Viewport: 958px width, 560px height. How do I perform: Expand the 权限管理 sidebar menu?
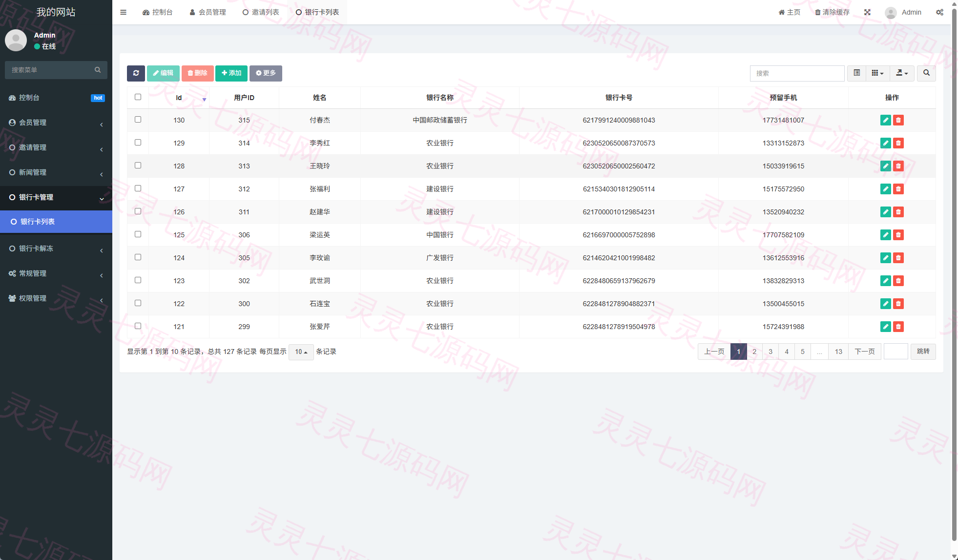[x=56, y=298]
